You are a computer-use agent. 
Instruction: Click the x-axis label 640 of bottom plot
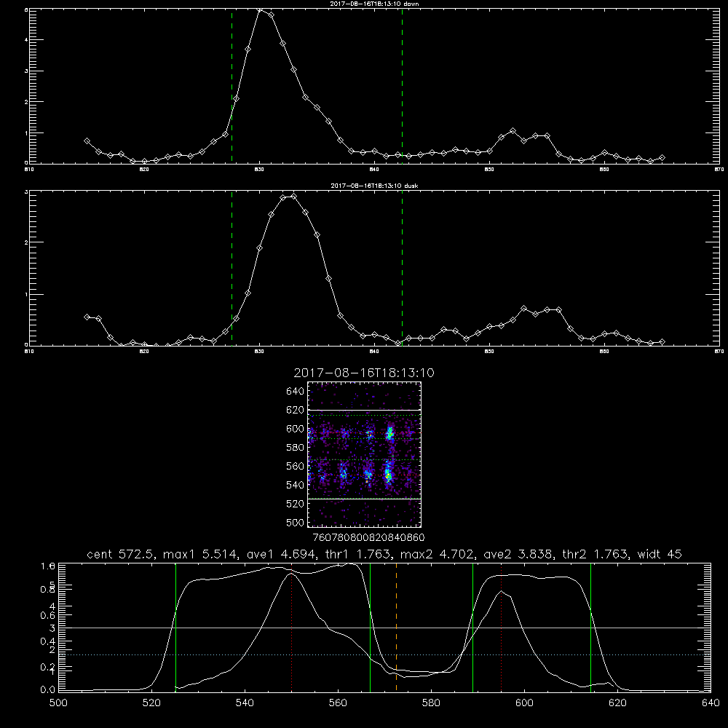point(711,703)
